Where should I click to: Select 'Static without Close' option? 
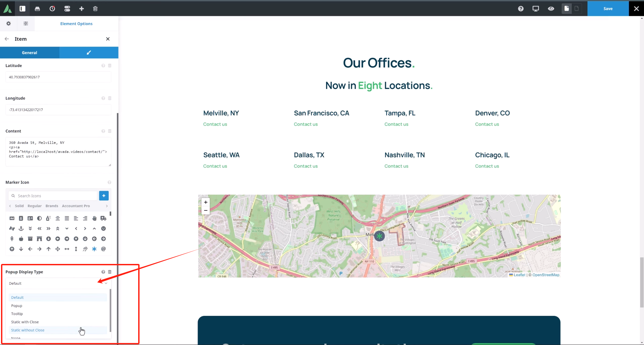pyautogui.click(x=28, y=330)
